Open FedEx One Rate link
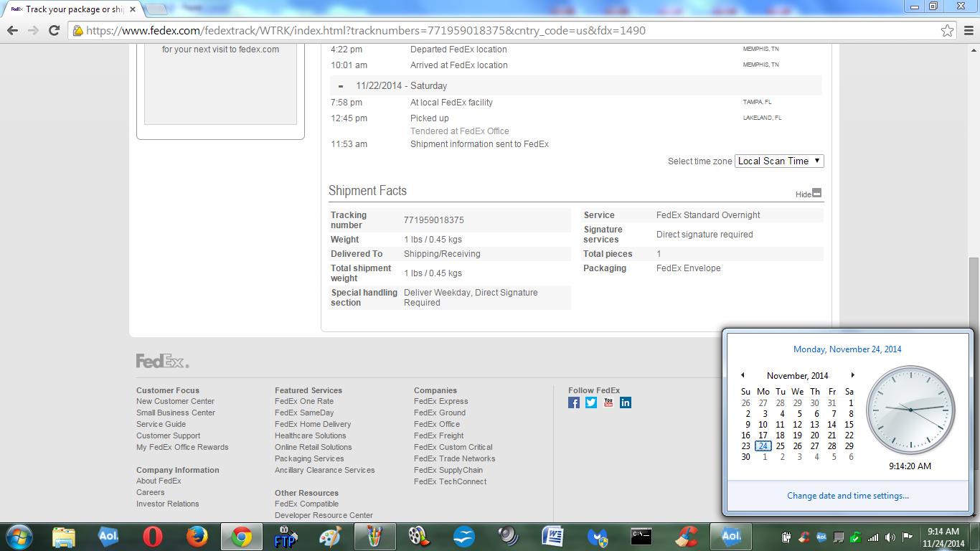 [x=304, y=401]
